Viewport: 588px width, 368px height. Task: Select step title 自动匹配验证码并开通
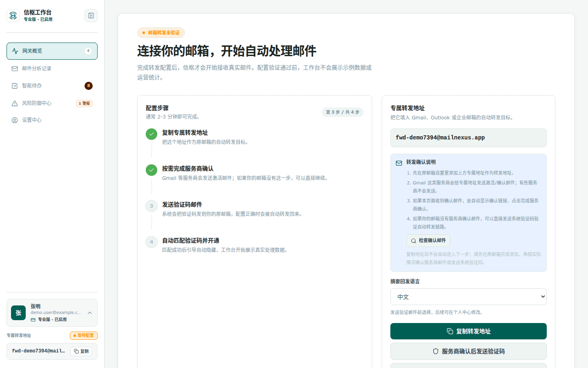pyautogui.click(x=191, y=241)
